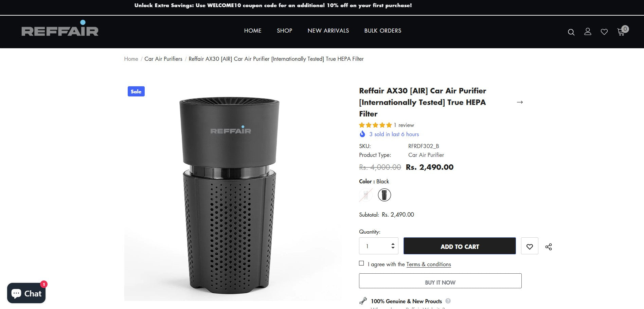Screen dimensions: 644x309
Task: Select the black color swatch
Action: (x=384, y=195)
